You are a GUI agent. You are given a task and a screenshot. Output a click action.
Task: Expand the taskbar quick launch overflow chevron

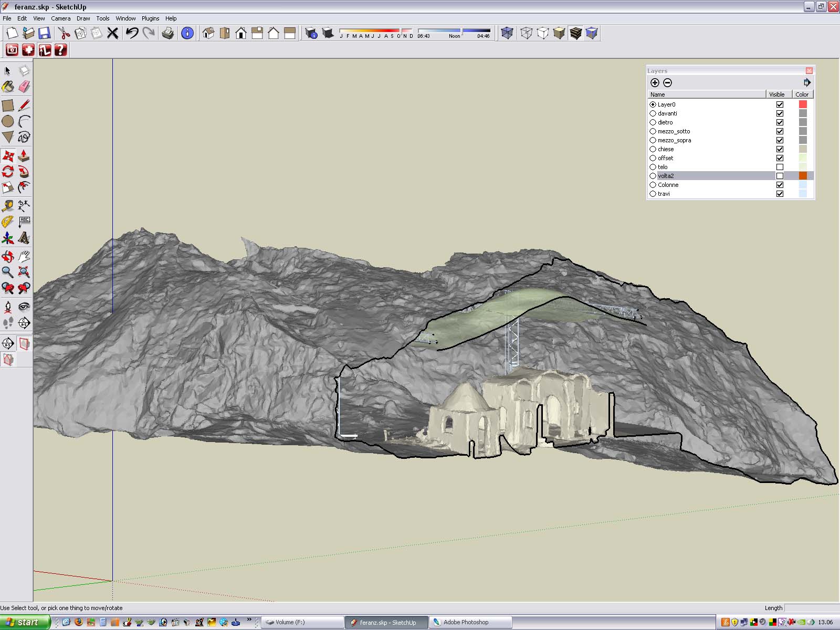249,620
